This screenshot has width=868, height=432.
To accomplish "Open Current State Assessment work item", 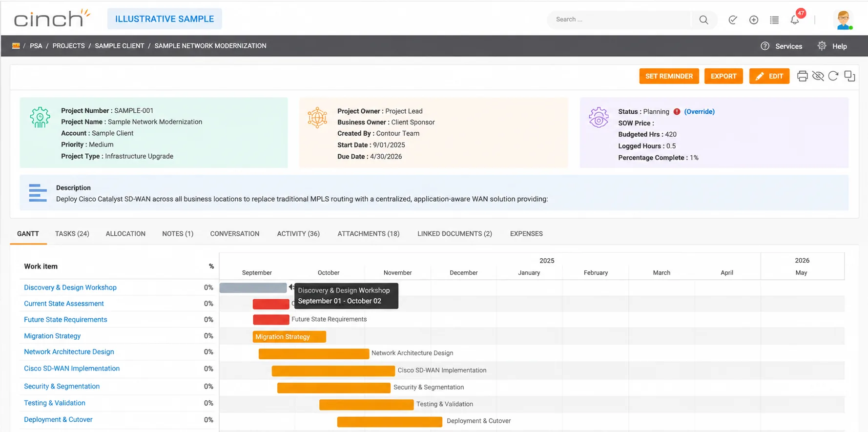I will 64,304.
